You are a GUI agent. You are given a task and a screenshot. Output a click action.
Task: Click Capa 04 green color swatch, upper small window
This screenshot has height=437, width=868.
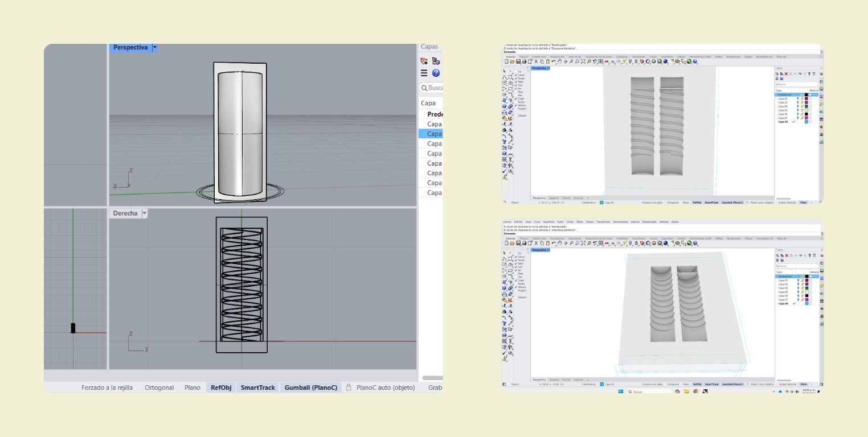[806, 106]
